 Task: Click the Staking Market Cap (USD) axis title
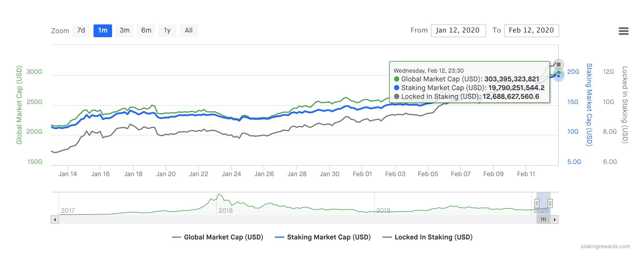(589, 105)
